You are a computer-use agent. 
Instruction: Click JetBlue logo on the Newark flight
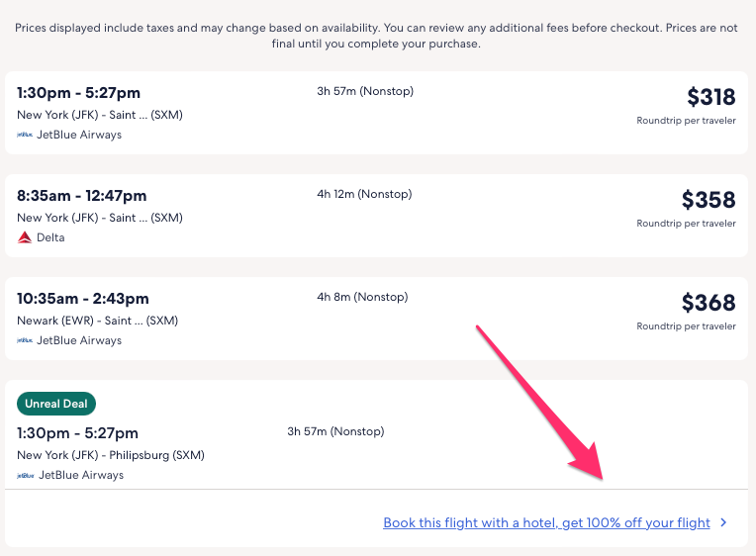tap(25, 340)
